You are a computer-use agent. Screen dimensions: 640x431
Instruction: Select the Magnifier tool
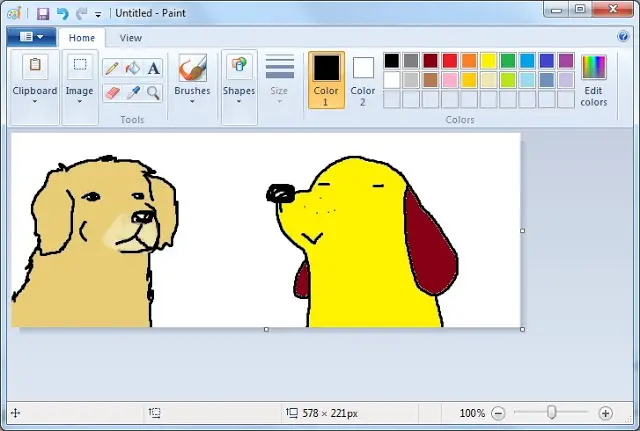click(x=153, y=93)
